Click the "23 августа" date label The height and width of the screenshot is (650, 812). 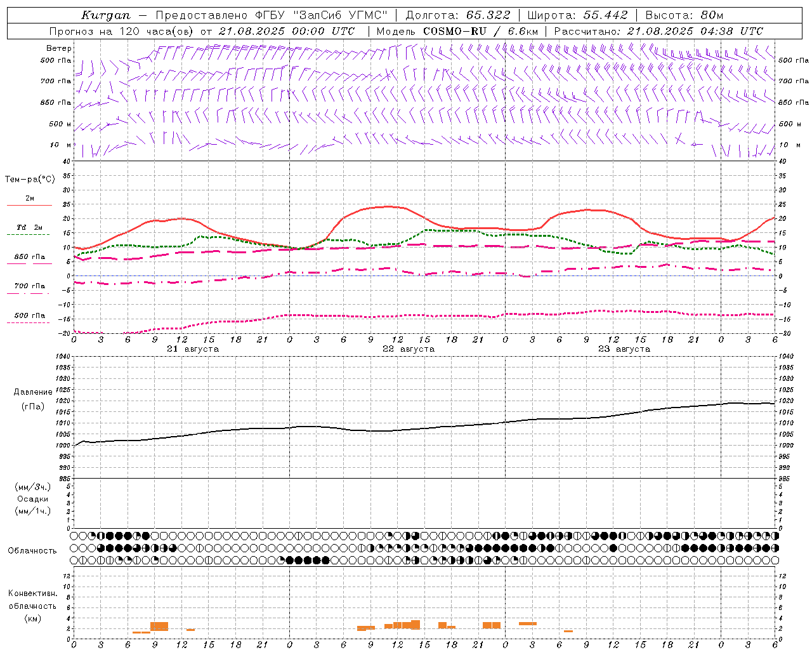(624, 349)
